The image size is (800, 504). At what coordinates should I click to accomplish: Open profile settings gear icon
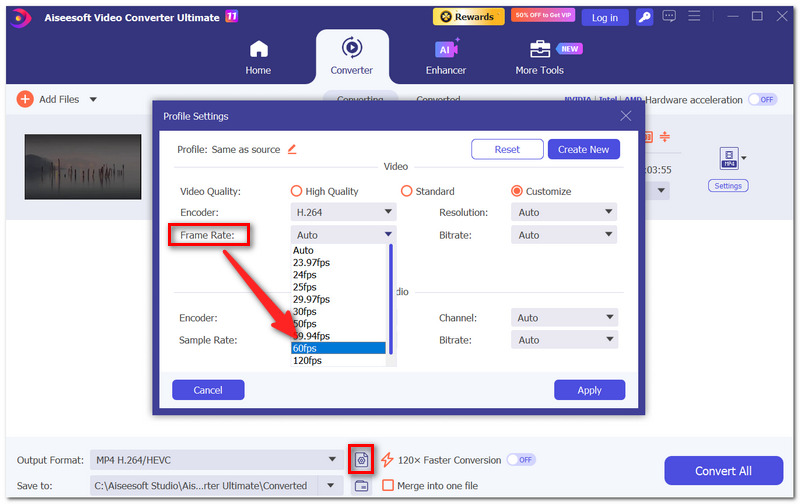tap(361, 460)
